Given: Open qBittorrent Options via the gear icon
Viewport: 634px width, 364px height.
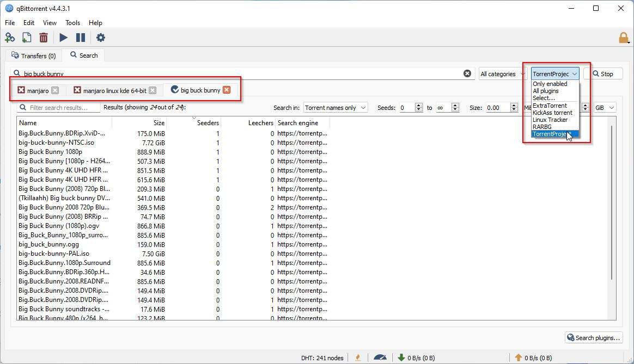Looking at the screenshot, I should (101, 38).
